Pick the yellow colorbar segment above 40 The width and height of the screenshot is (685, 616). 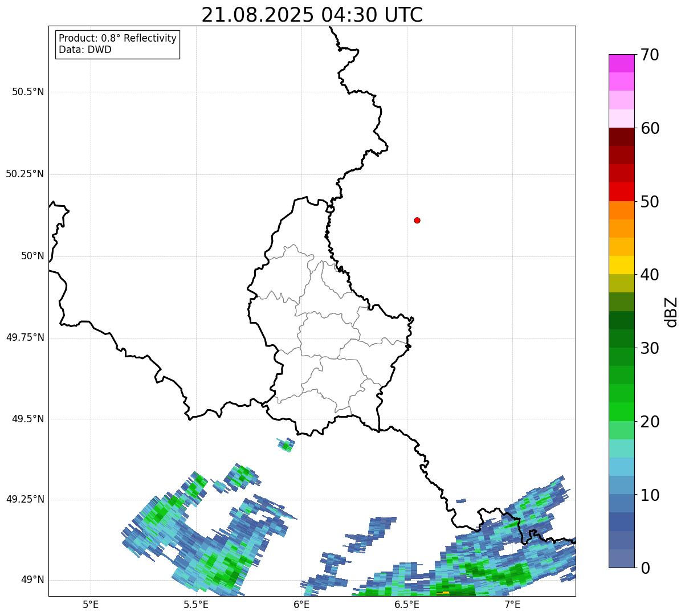tap(621, 265)
